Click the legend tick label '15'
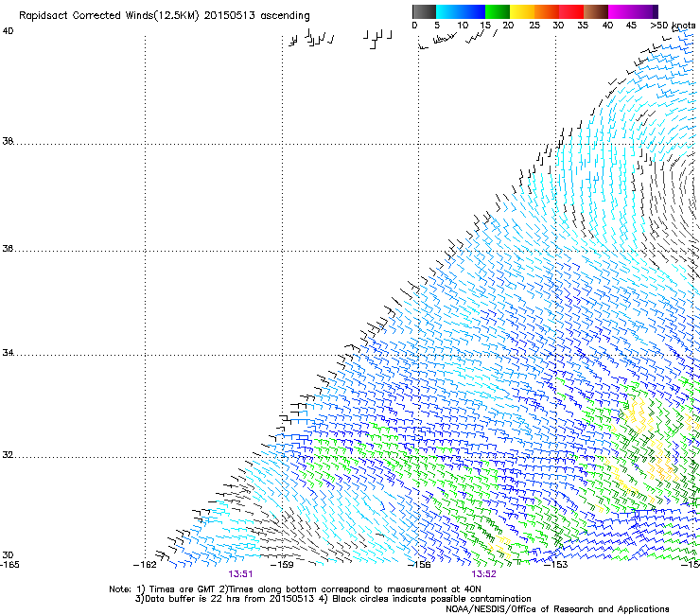This screenshot has height=615, width=700. coord(485,26)
